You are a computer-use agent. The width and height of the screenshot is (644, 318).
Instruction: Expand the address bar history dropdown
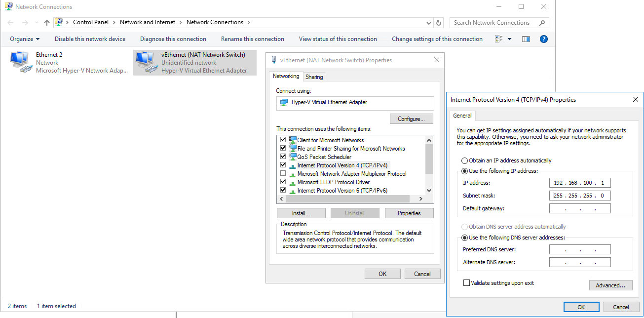coord(429,23)
